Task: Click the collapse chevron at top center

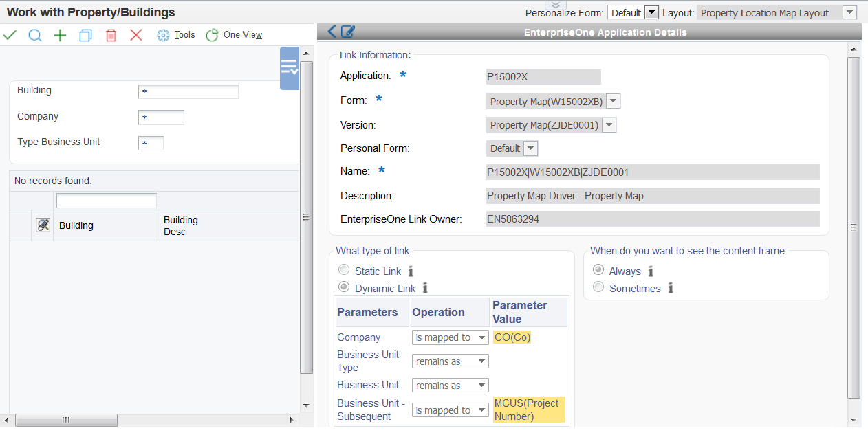Action: pyautogui.click(x=556, y=5)
